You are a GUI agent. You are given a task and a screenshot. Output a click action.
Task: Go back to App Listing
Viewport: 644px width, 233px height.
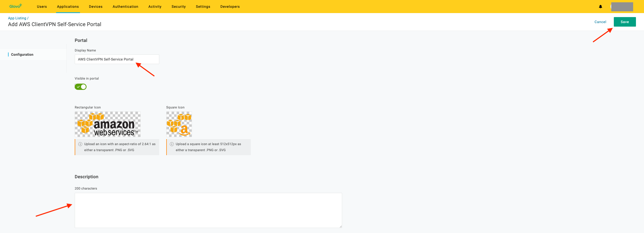[17, 18]
